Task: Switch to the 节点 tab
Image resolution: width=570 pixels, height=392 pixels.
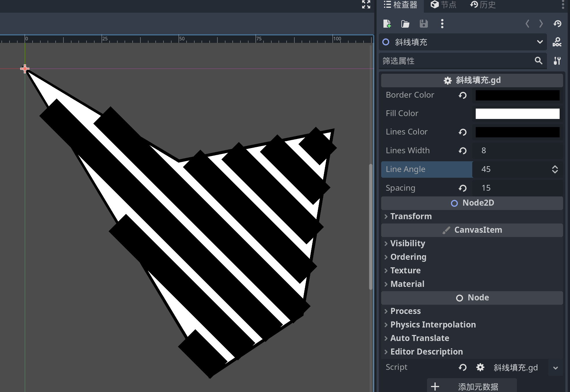Action: point(443,5)
